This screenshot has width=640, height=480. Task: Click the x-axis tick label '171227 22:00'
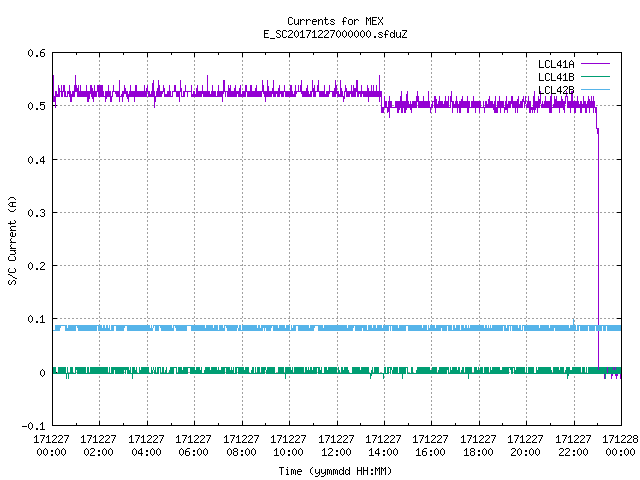tap(573, 445)
